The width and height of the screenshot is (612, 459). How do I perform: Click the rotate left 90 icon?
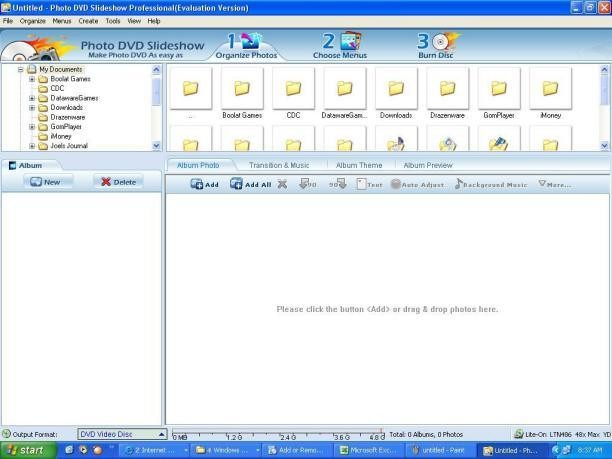[x=308, y=184]
